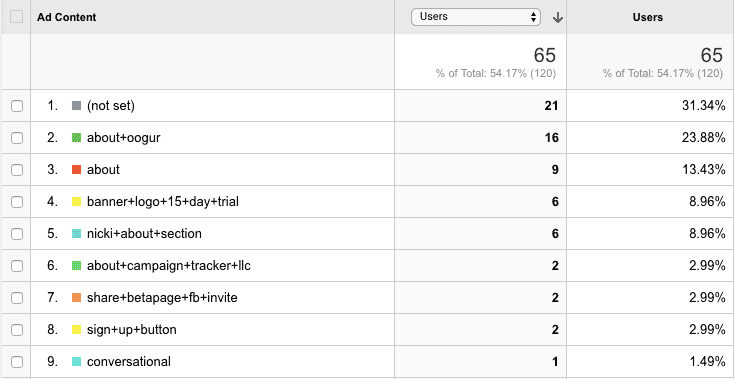This screenshot has width=734, height=379.
Task: Check the box for about+oogur row
Action: click(x=17, y=138)
